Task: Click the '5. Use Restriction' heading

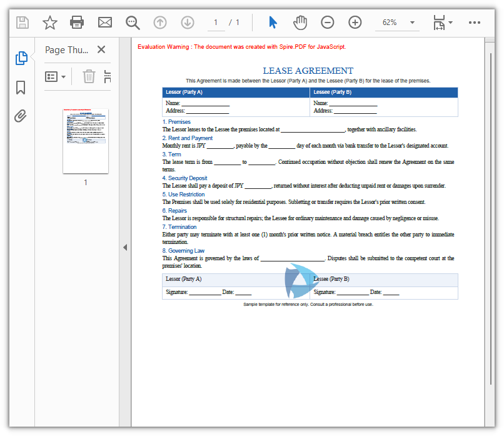Action: tap(184, 195)
